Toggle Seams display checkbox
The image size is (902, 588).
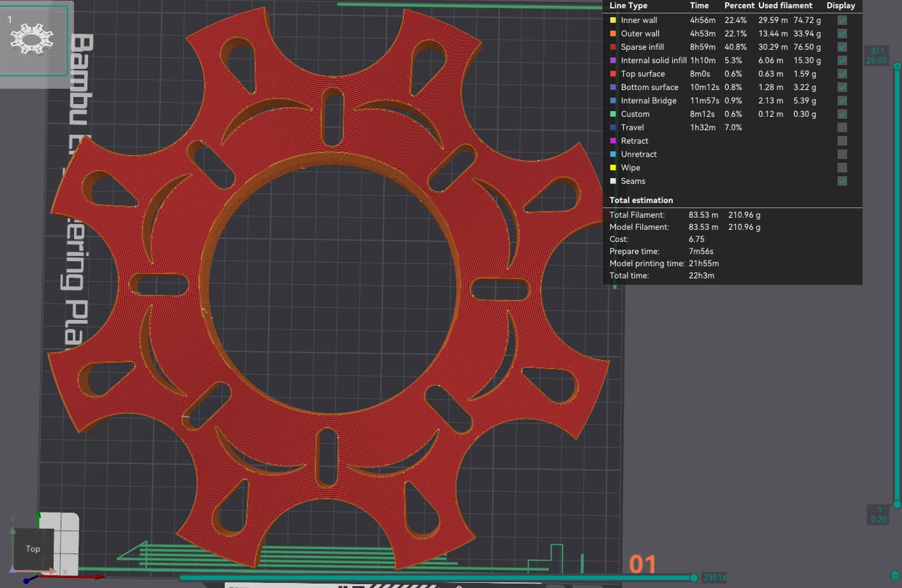(842, 181)
